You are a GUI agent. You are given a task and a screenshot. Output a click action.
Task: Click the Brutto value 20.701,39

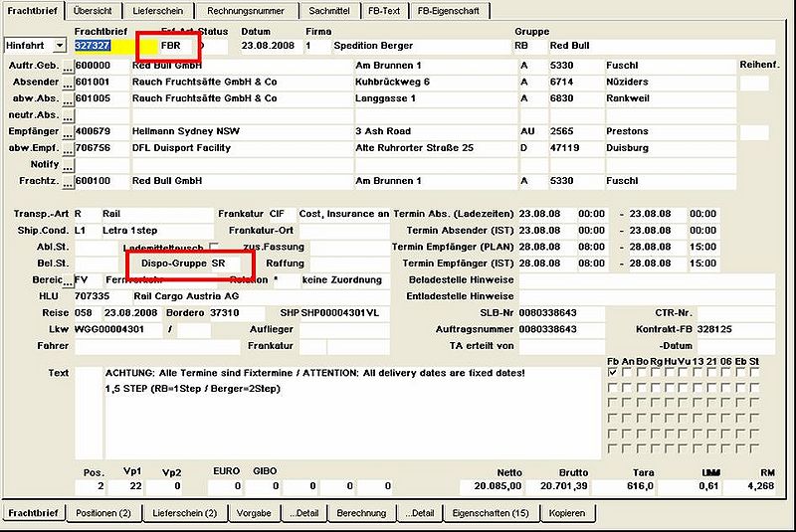(557, 486)
